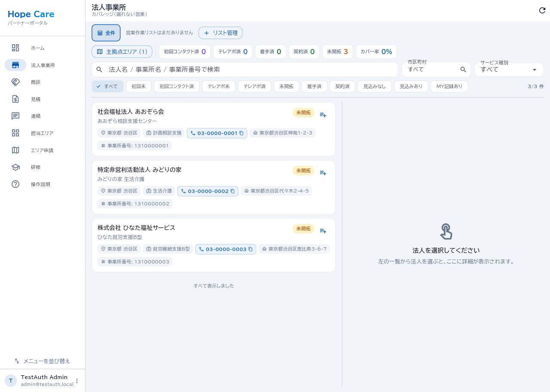Image resolution: width=550 pixels, height=392 pixels.
Task: Click the 事業所番号: 1310000002 chip
Action: pyautogui.click(x=135, y=204)
